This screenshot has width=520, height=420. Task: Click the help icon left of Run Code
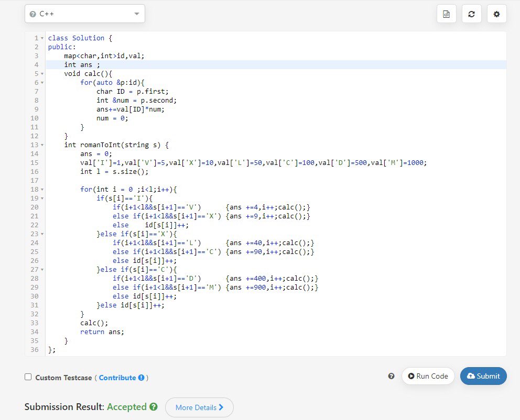coord(392,376)
